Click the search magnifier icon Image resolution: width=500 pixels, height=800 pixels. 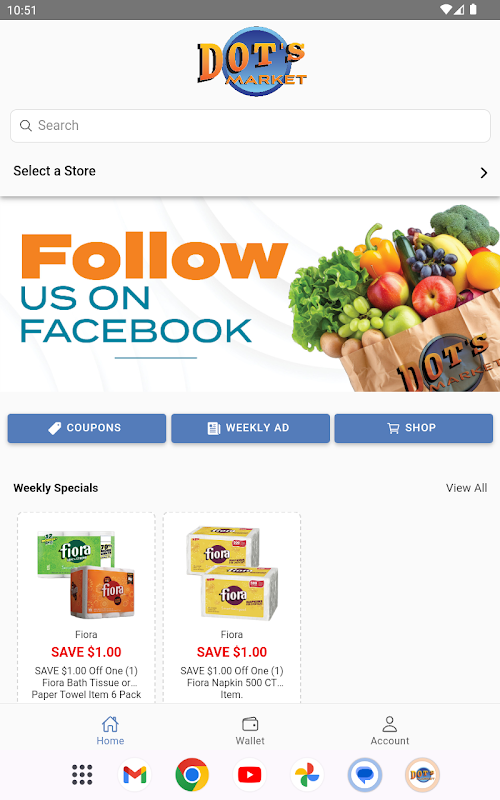tap(26, 126)
